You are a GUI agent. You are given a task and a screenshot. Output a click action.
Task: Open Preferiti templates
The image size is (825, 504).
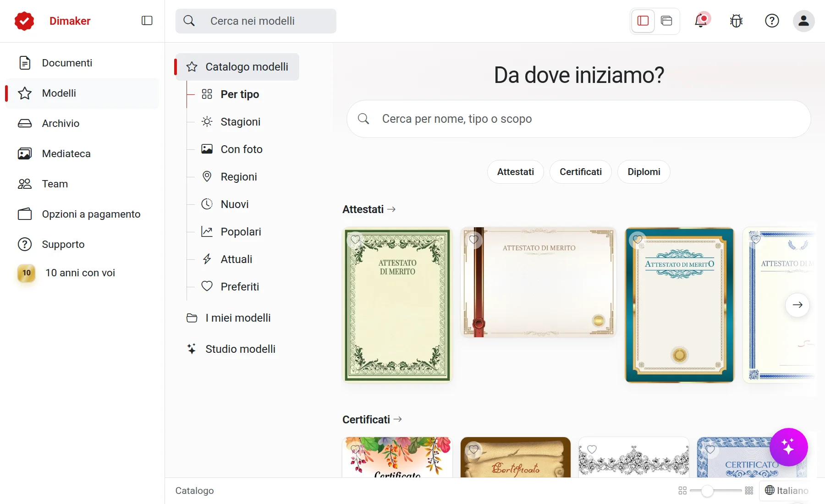(x=231, y=287)
